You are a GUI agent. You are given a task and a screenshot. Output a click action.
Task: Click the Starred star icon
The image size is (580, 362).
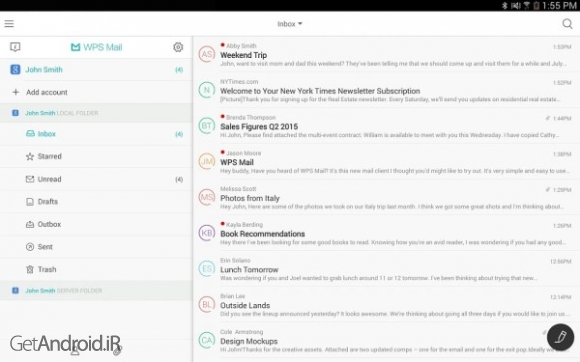click(30, 156)
